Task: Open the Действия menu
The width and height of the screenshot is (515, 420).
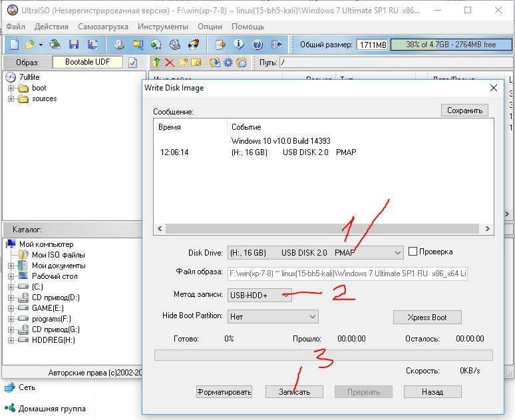Action: (x=51, y=27)
